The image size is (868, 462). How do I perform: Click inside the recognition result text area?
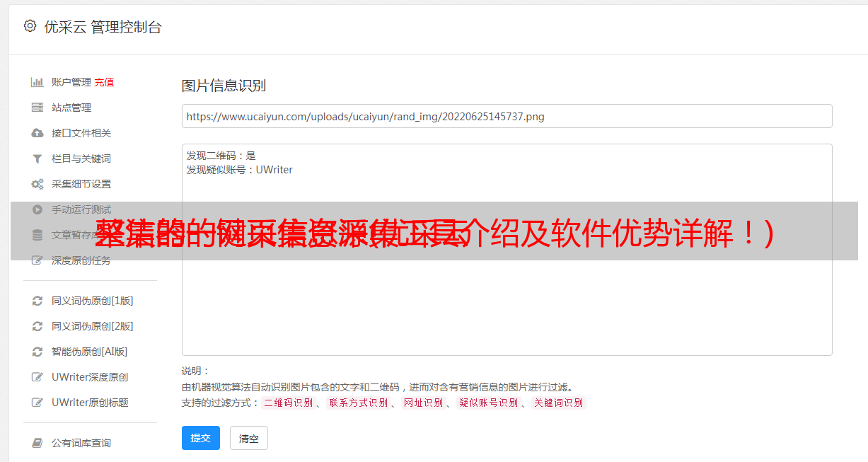click(x=507, y=250)
